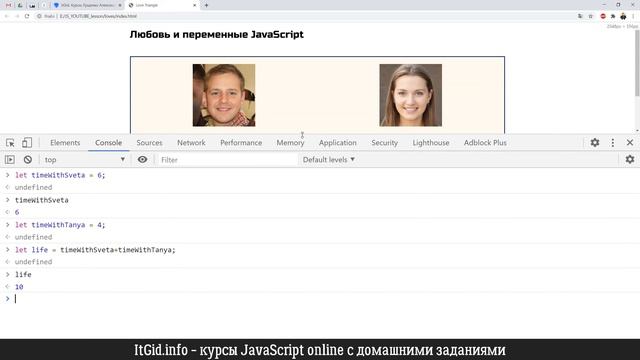Reload the page in the browser

coord(27,16)
